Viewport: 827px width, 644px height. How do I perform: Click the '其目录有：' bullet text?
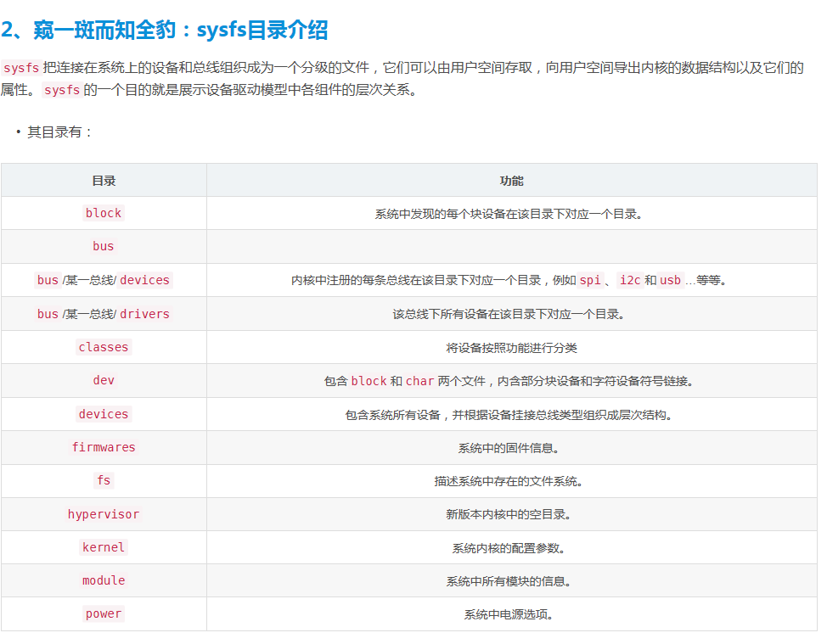pyautogui.click(x=59, y=132)
